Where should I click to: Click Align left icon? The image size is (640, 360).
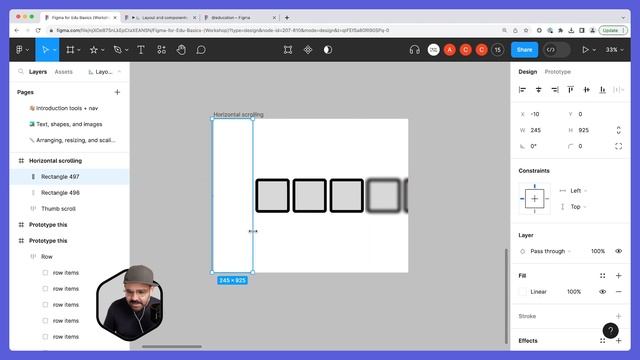click(522, 90)
